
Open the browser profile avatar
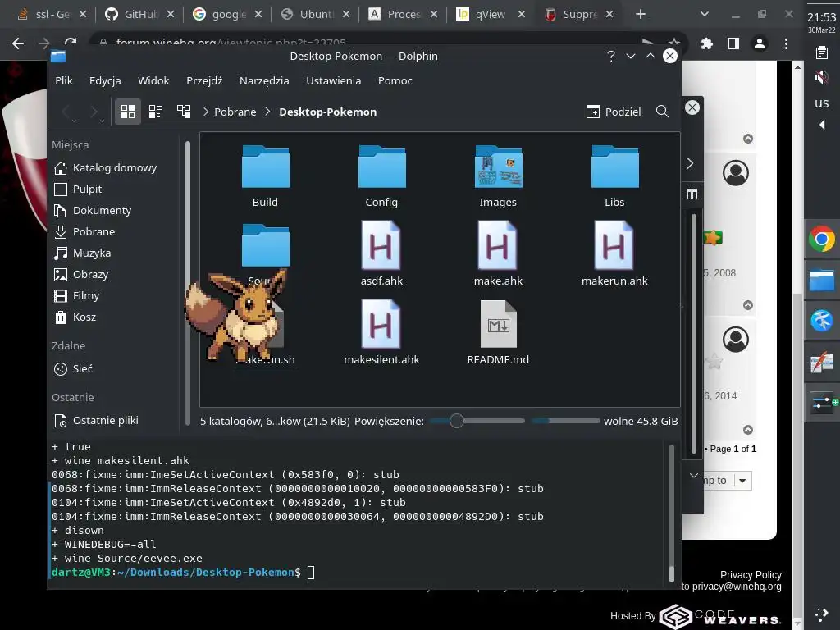pyautogui.click(x=760, y=44)
